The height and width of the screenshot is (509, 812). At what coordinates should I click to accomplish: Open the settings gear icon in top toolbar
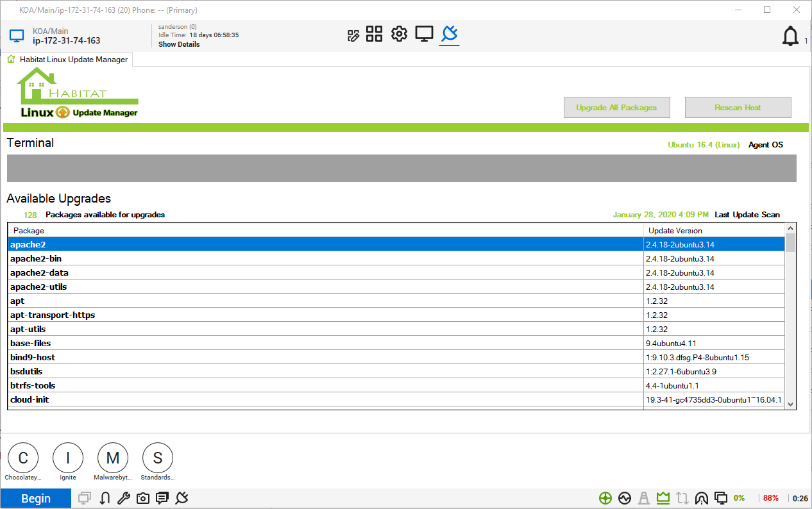tap(399, 34)
